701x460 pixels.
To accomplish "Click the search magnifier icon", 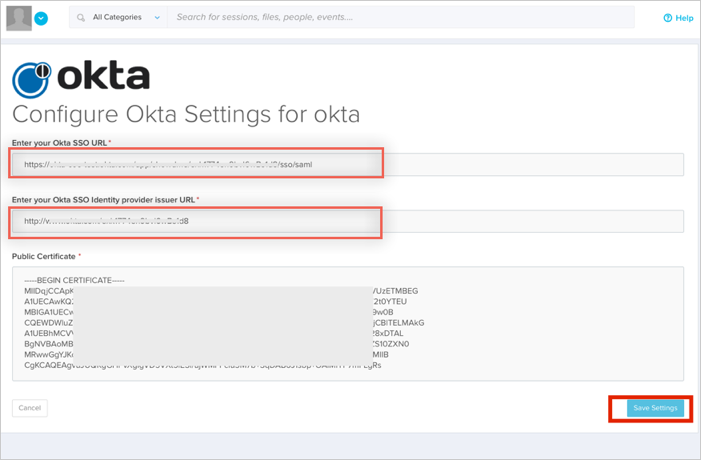I will point(81,18).
